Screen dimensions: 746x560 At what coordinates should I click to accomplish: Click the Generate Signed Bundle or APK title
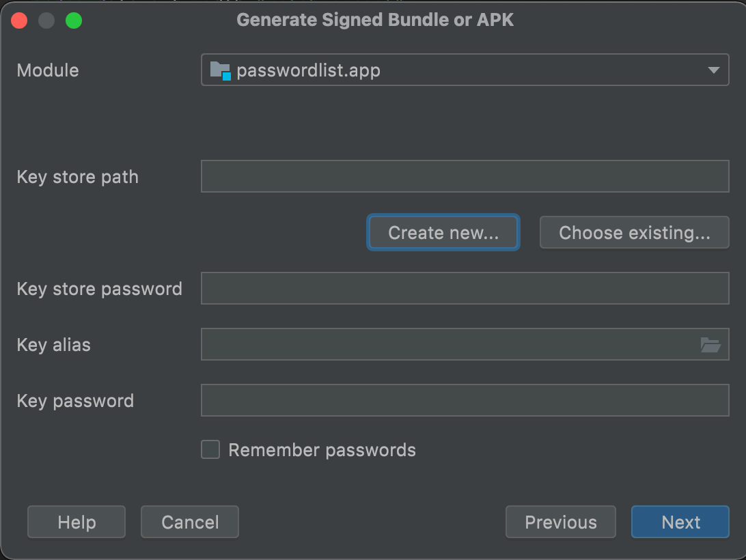coord(375,20)
